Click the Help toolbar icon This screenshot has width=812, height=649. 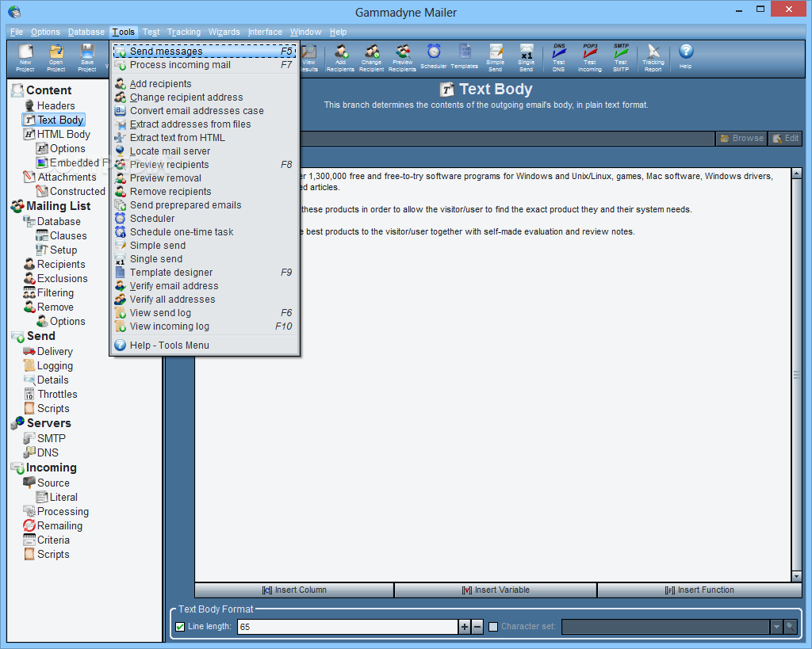[686, 56]
